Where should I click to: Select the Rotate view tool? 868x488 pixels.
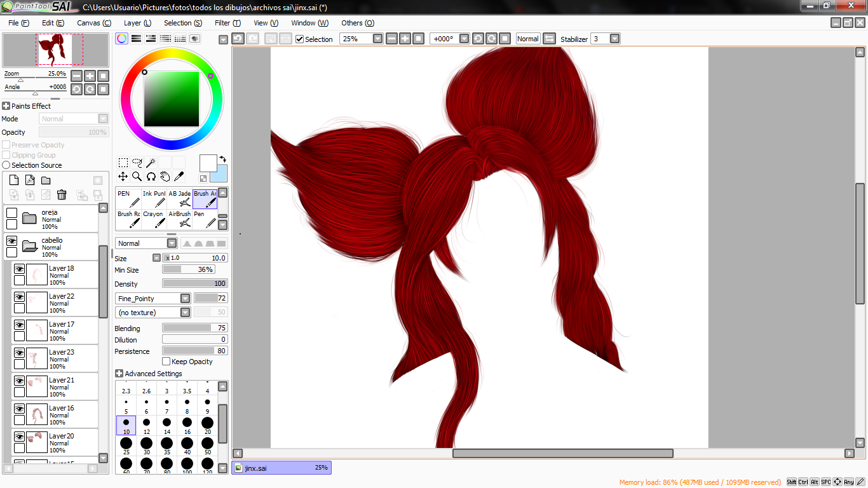point(151,177)
